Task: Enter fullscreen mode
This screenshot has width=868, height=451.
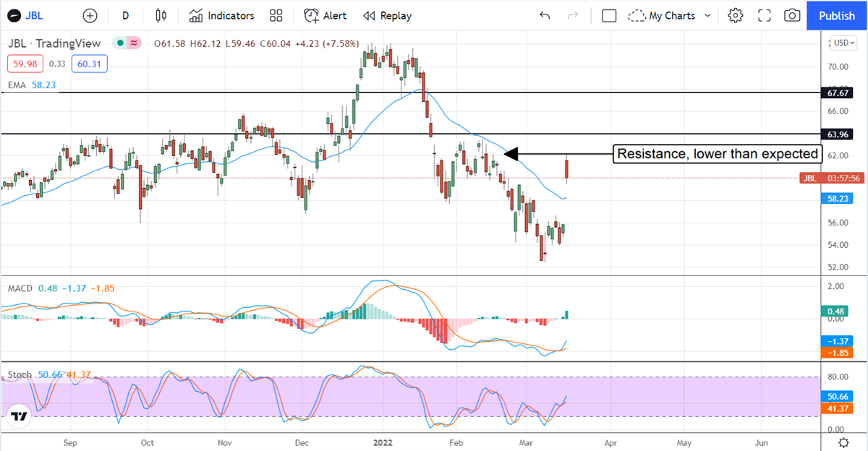Action: [764, 15]
